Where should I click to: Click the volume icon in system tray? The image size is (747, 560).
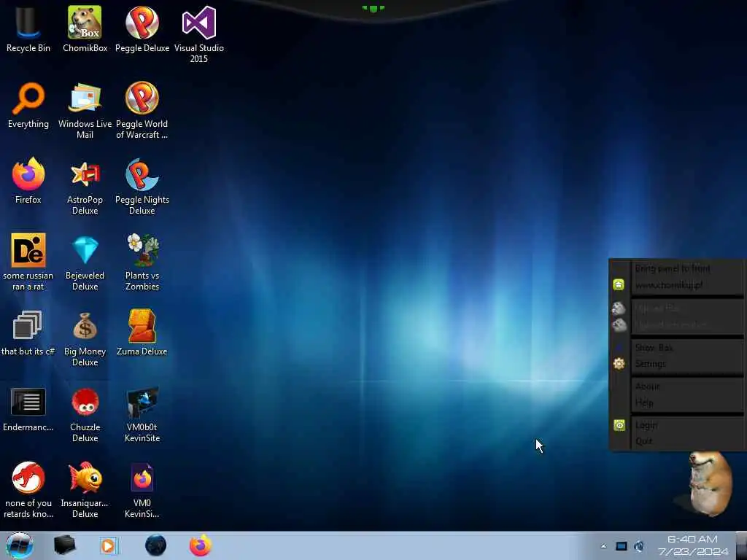pyautogui.click(x=639, y=546)
